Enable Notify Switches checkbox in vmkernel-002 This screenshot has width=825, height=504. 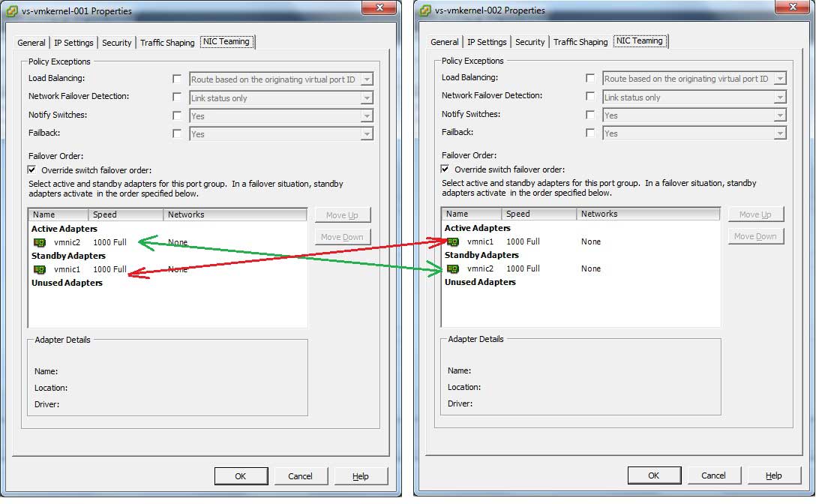pos(590,115)
